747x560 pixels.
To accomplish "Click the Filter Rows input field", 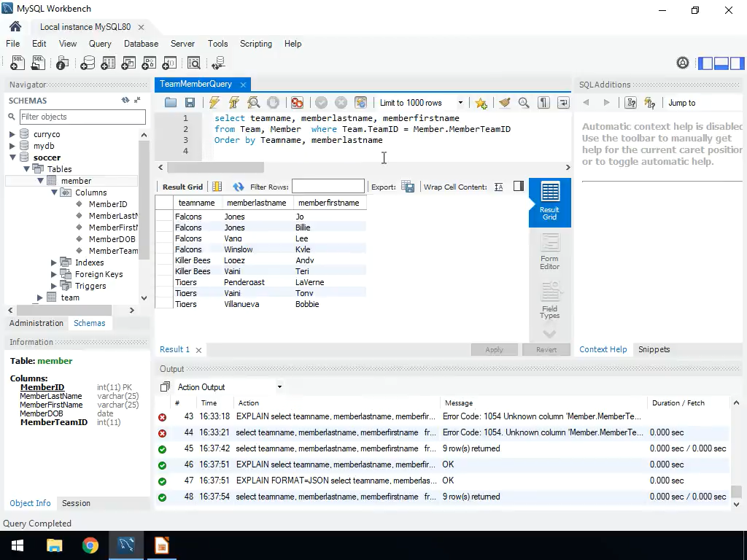I will (328, 187).
